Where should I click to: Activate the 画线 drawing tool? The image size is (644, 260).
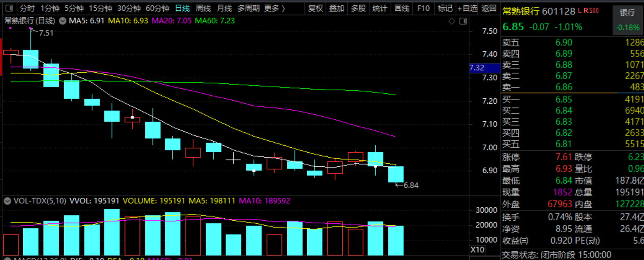402,8
